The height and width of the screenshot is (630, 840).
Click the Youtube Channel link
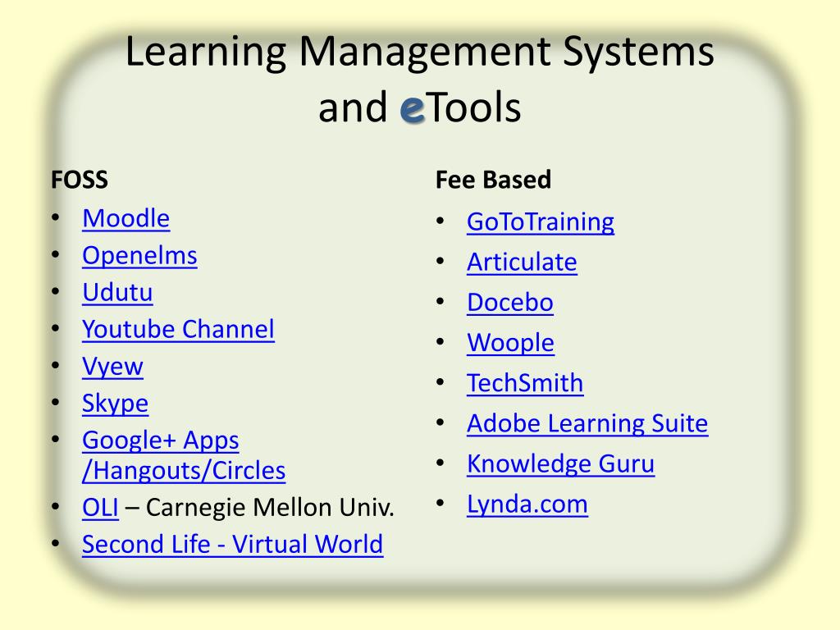[178, 330]
